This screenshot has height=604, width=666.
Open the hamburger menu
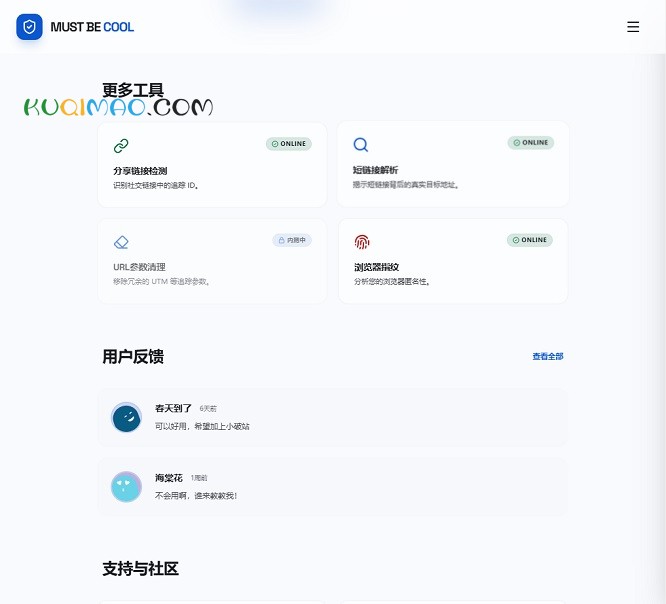(x=633, y=27)
